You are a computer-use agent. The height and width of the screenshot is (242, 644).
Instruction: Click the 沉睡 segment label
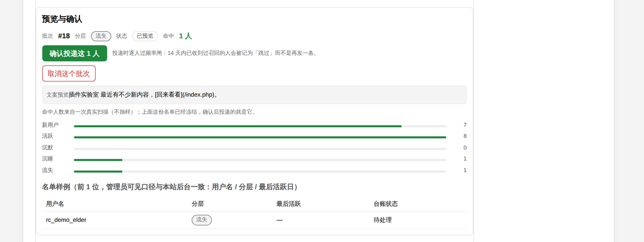[x=47, y=158]
